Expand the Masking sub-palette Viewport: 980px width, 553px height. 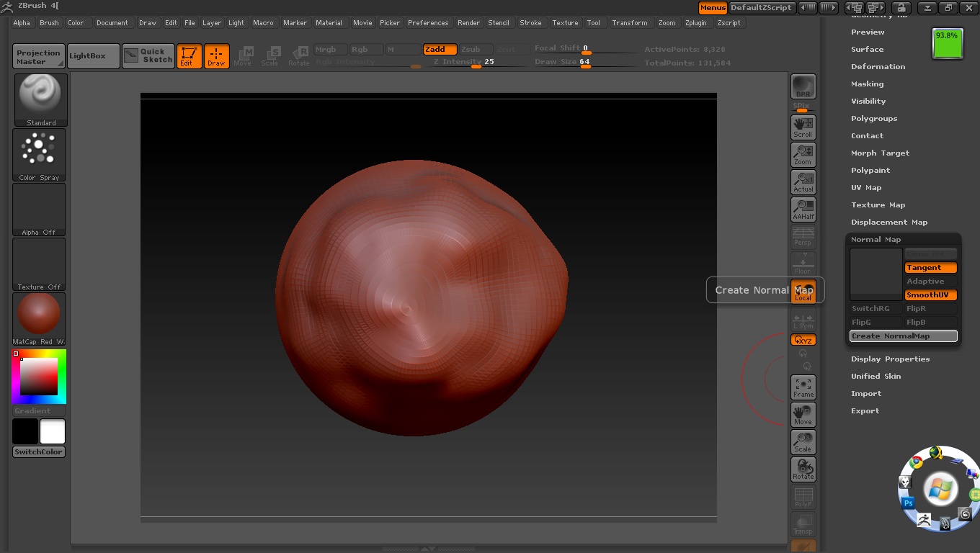click(x=867, y=84)
